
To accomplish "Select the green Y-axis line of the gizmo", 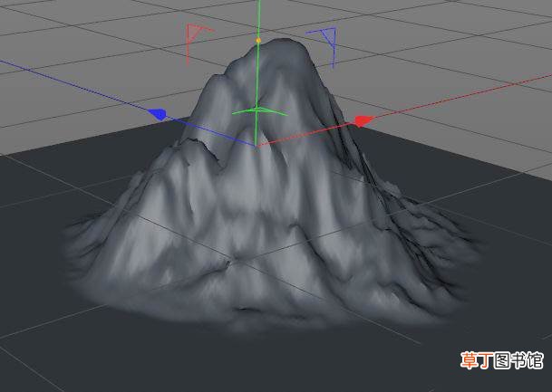I will (x=257, y=73).
